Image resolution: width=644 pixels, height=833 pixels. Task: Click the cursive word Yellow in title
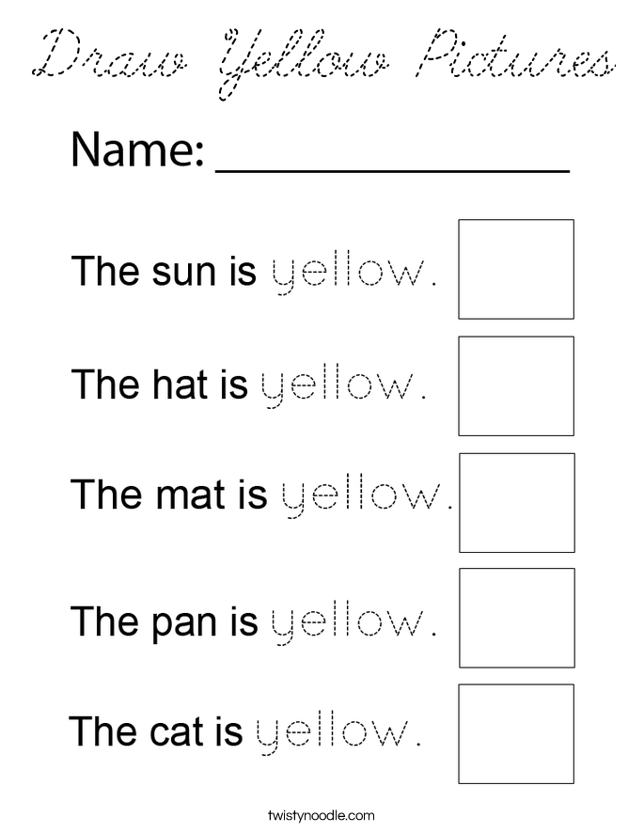pos(304,65)
